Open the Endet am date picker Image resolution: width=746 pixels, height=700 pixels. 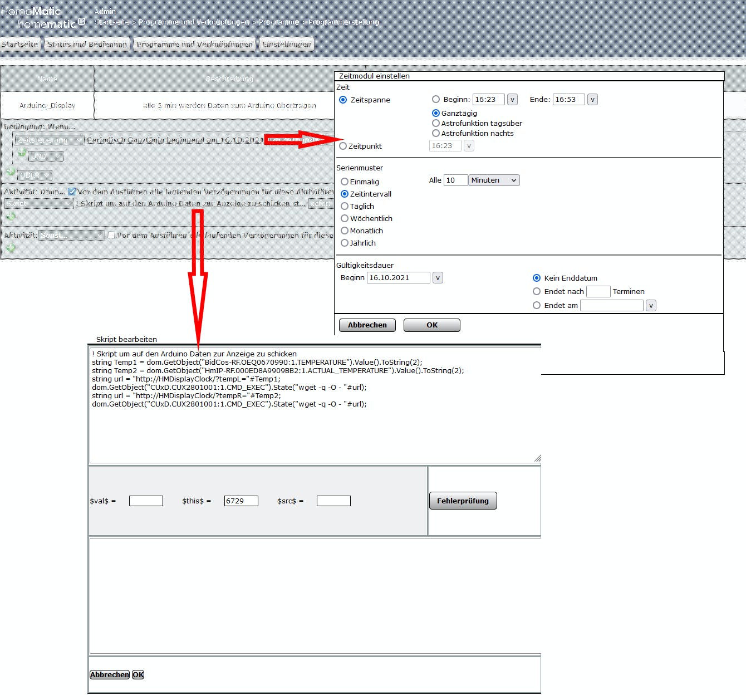[651, 306]
